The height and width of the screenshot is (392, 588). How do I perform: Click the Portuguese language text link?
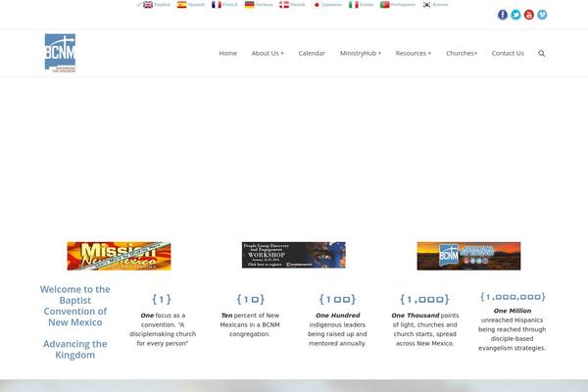pyautogui.click(x=403, y=5)
